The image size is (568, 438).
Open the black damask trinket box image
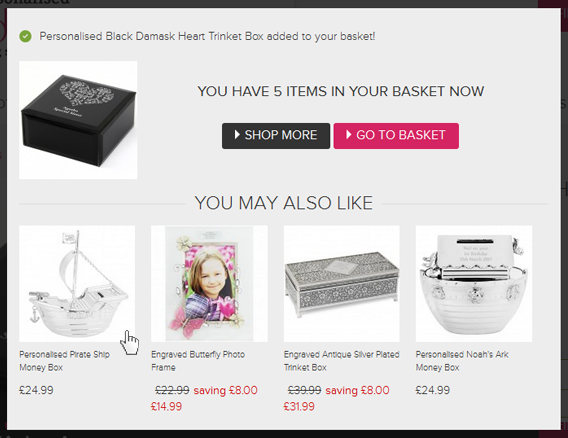pos(78,120)
